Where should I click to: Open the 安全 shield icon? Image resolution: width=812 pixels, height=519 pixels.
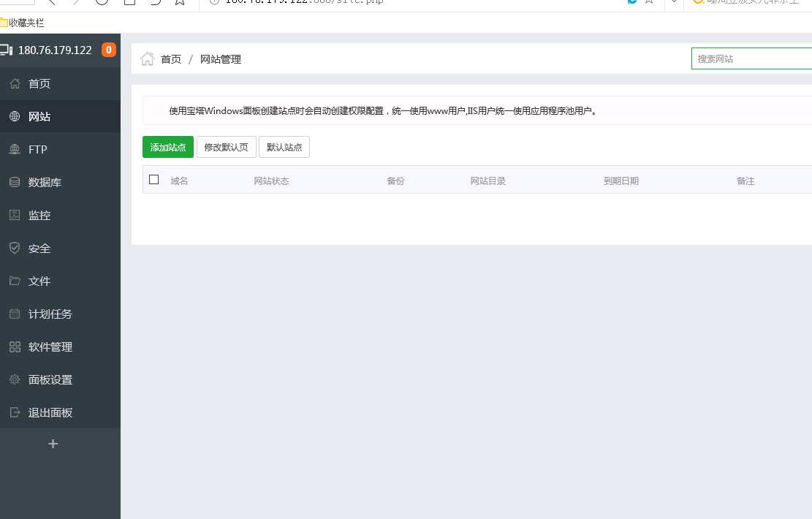tap(15, 248)
